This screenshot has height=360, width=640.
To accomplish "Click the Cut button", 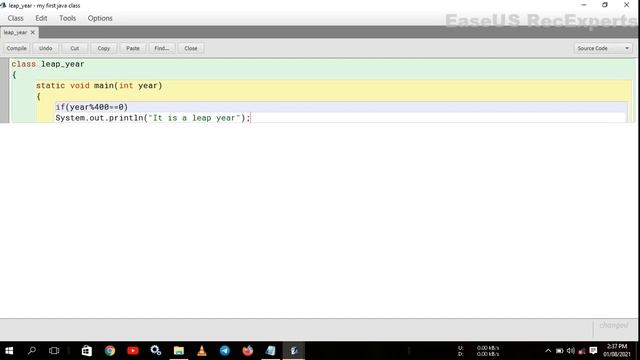I will (74, 48).
